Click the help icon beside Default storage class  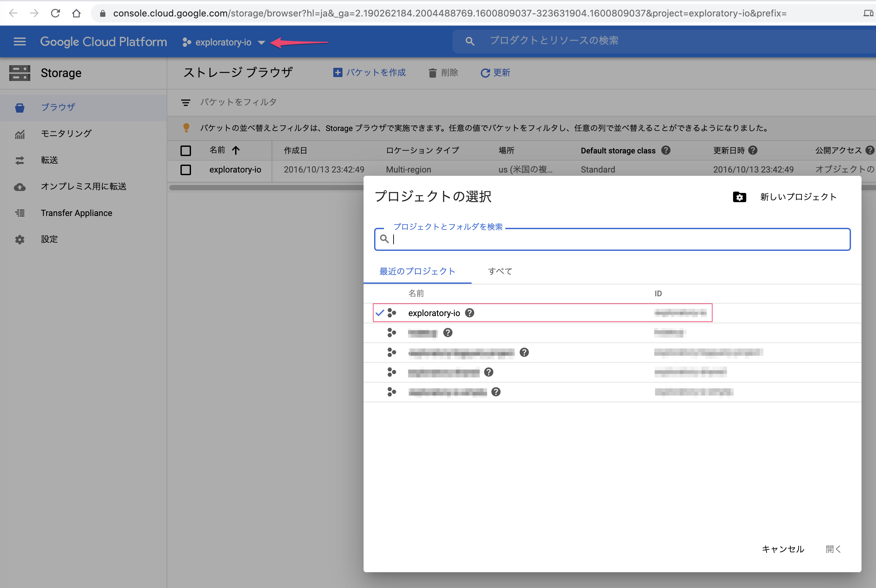coord(666,150)
